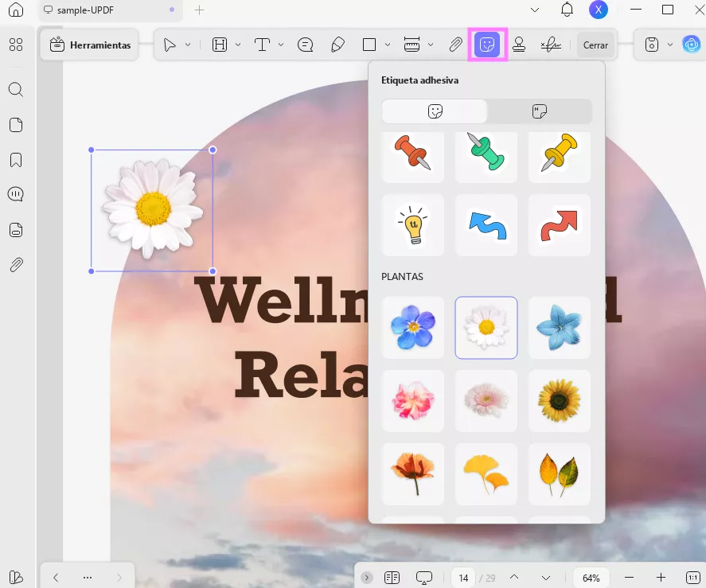Select the comment note tool
The width and height of the screenshot is (706, 588).
(306, 45)
